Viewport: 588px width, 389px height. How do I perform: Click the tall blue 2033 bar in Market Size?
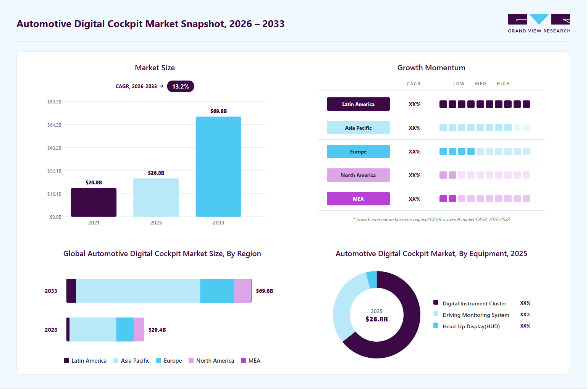click(218, 167)
